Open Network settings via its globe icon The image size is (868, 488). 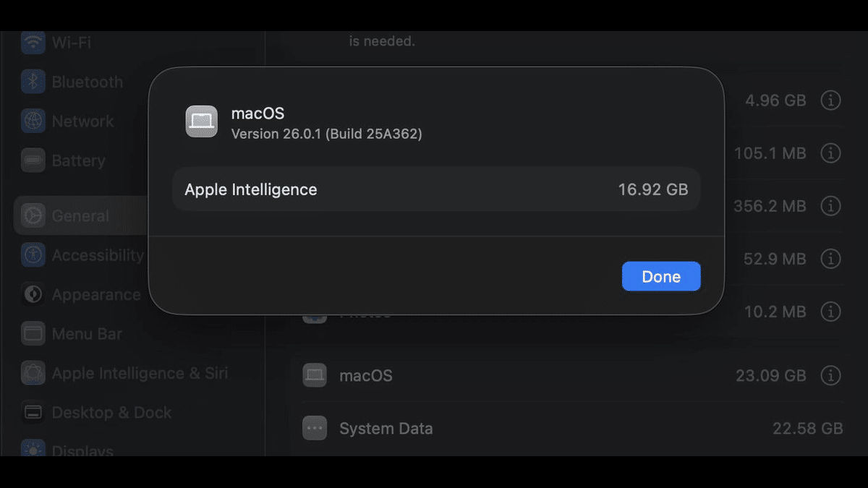[x=32, y=121]
